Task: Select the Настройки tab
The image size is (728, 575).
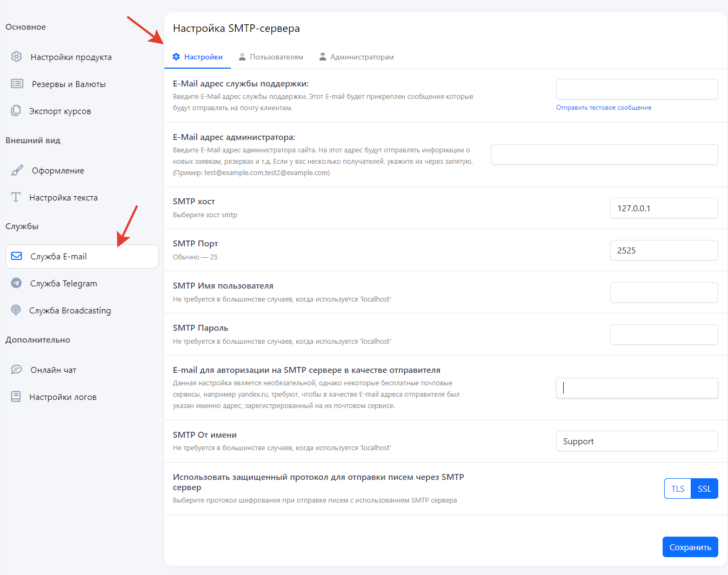Action: [x=198, y=57]
